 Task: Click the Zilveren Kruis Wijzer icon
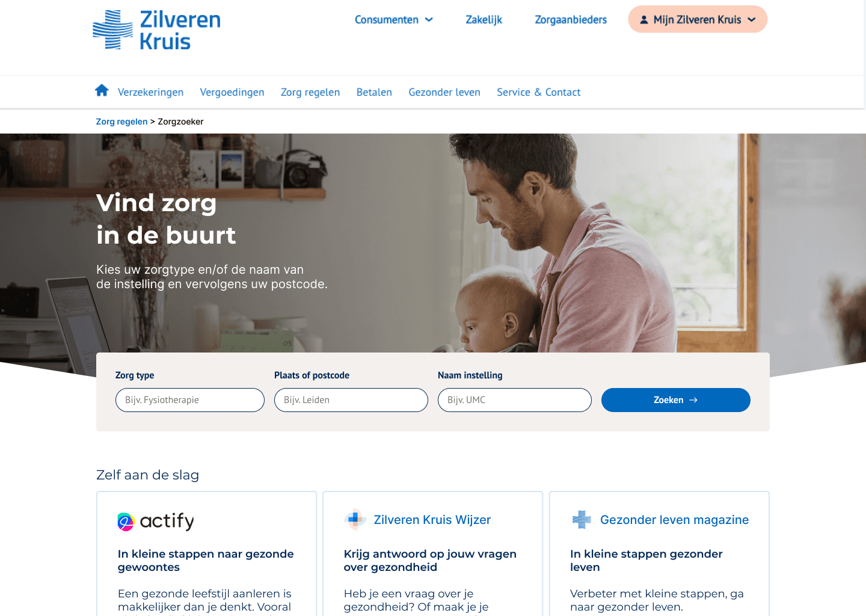[355, 519]
